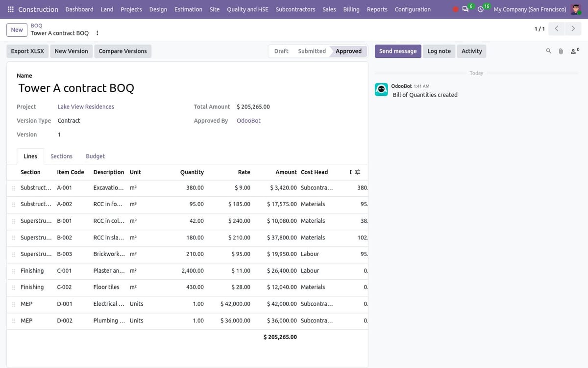Schedule an Activity from the chatter
The image size is (588, 368).
(x=472, y=51)
